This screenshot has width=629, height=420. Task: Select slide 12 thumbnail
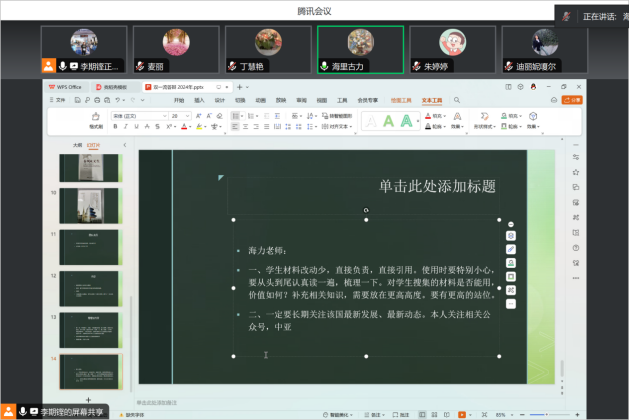click(89, 287)
